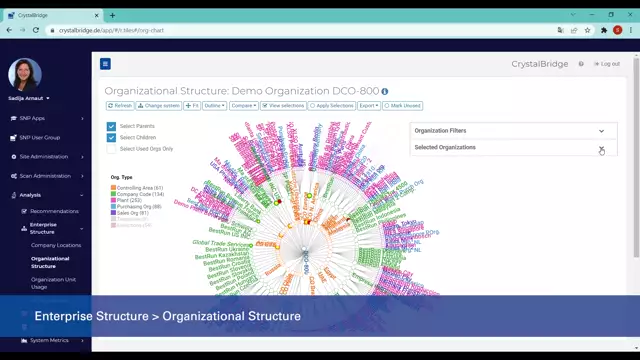Click the Mark Unused button

click(402, 106)
